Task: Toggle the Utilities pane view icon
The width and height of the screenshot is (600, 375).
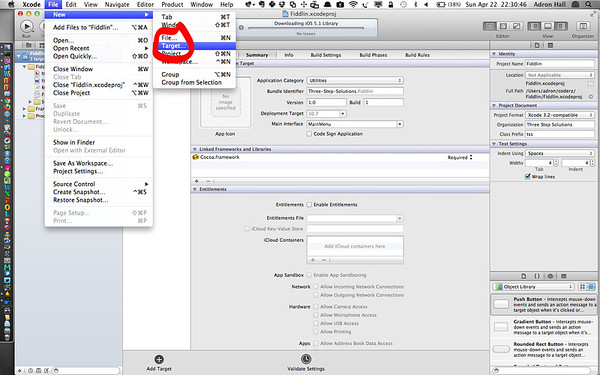Action: pyautogui.click(x=561, y=26)
